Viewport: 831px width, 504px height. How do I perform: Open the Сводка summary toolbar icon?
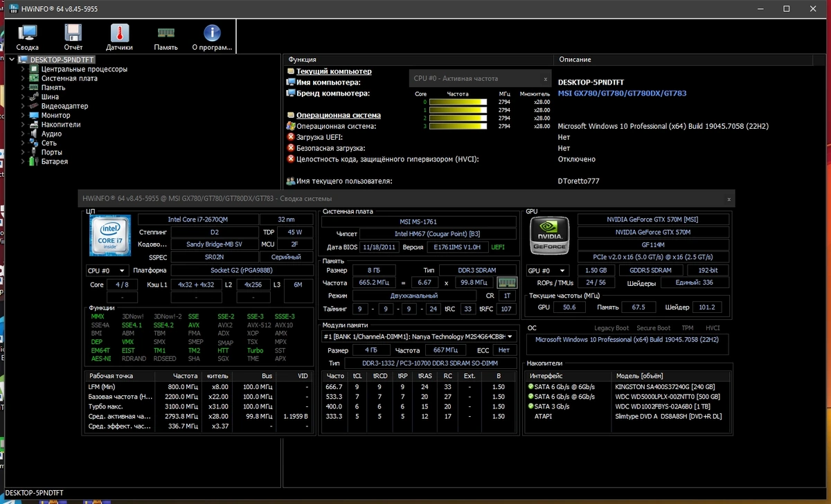pos(28,37)
